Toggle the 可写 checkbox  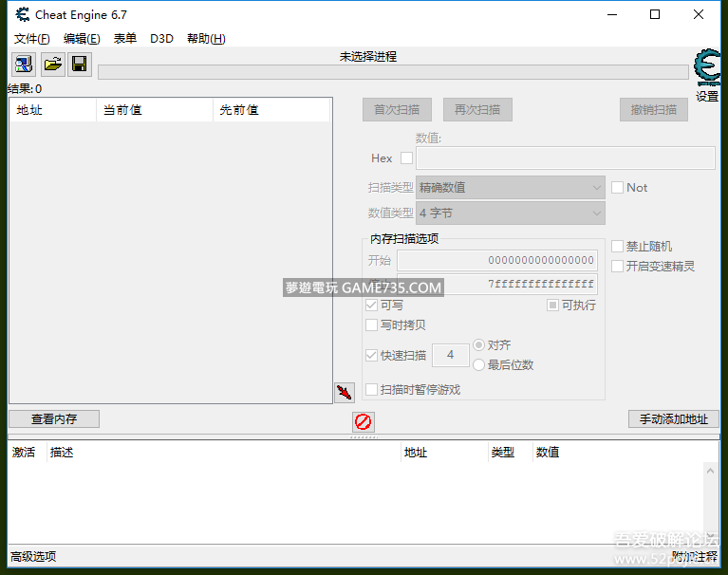(371, 306)
